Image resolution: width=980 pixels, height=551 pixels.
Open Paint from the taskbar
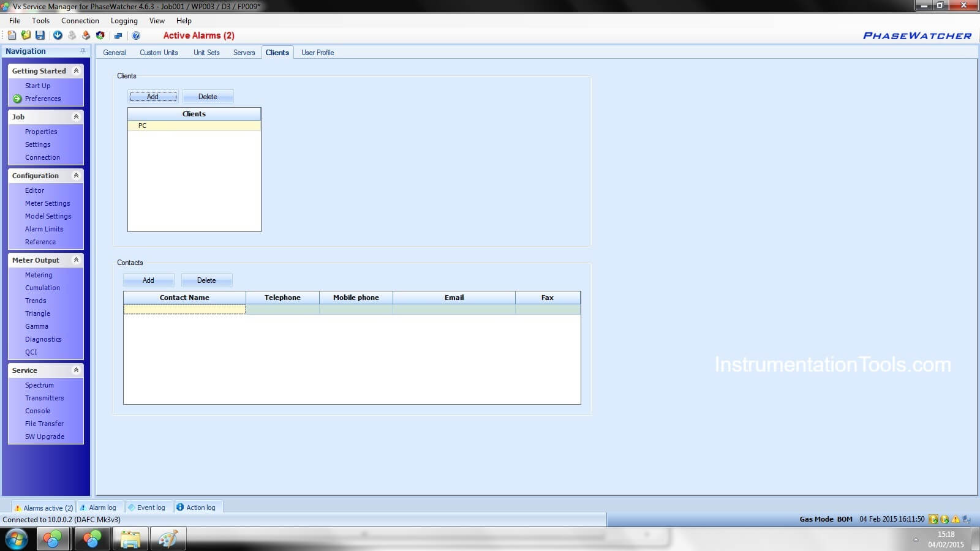[x=167, y=539]
